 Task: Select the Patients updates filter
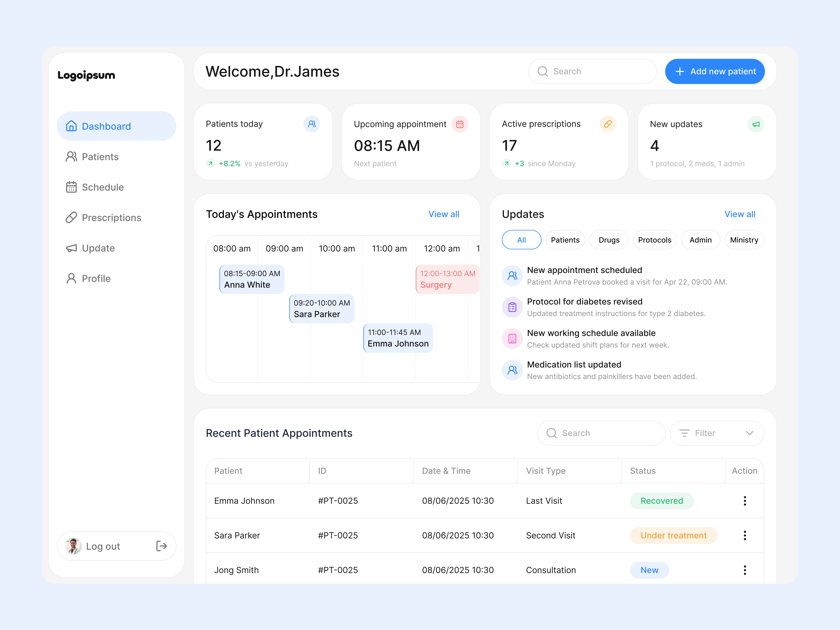(565, 240)
